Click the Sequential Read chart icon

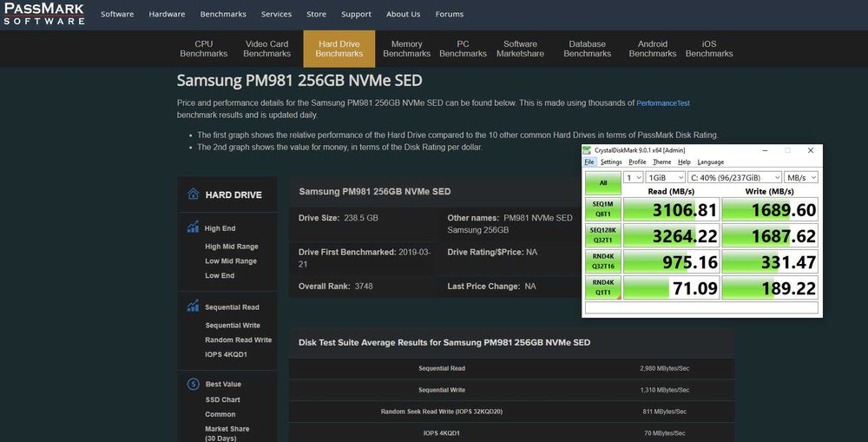coord(193,307)
